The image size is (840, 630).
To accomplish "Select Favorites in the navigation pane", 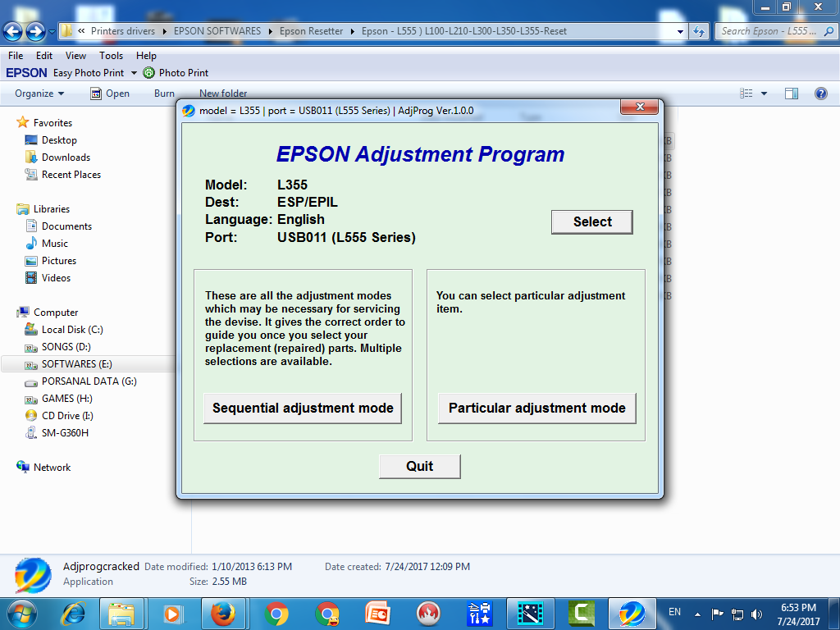I will [52, 123].
